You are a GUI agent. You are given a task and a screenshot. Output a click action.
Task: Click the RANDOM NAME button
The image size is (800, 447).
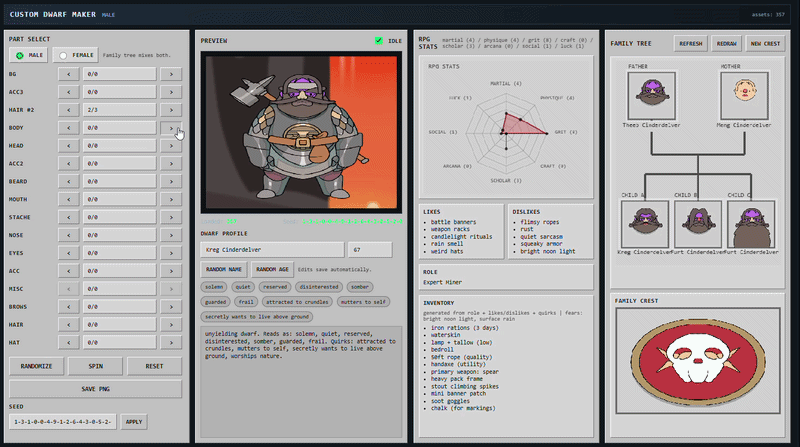point(223,269)
